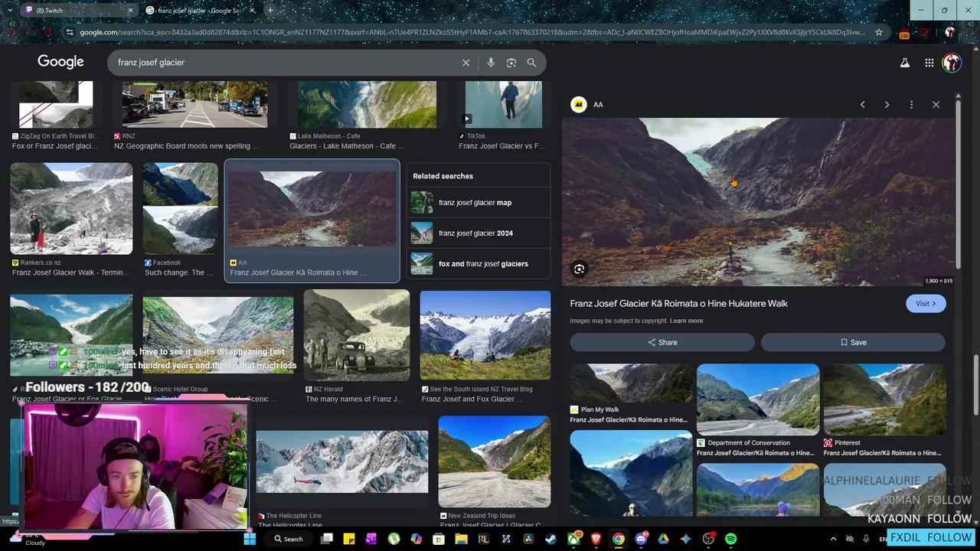980x551 pixels.
Task: Open ZigZag On Earth Travel Blog thumbnail
Action: [x=56, y=104]
